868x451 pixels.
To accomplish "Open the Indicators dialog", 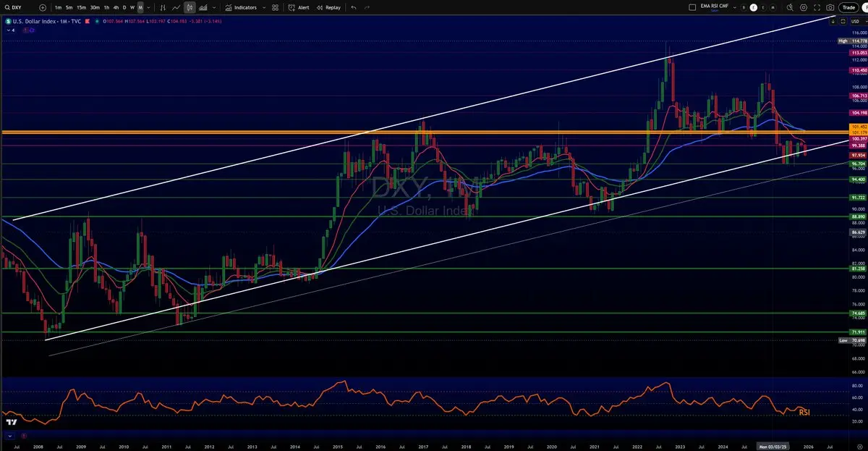I will pyautogui.click(x=241, y=7).
